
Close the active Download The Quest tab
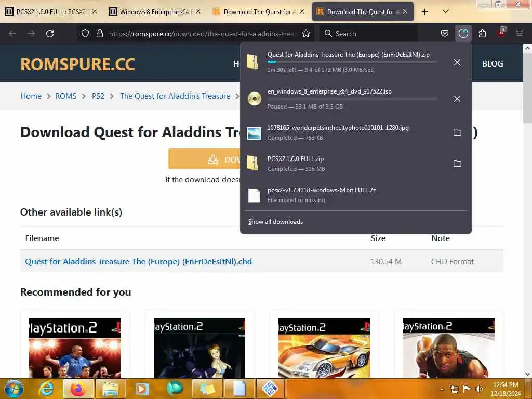405,11
